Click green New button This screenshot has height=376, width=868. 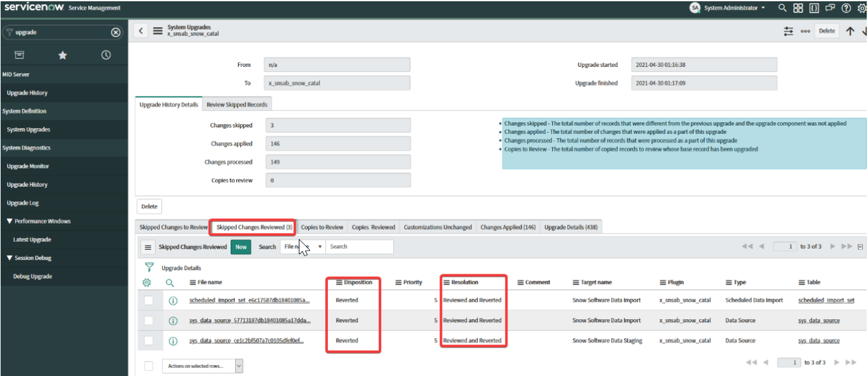241,247
